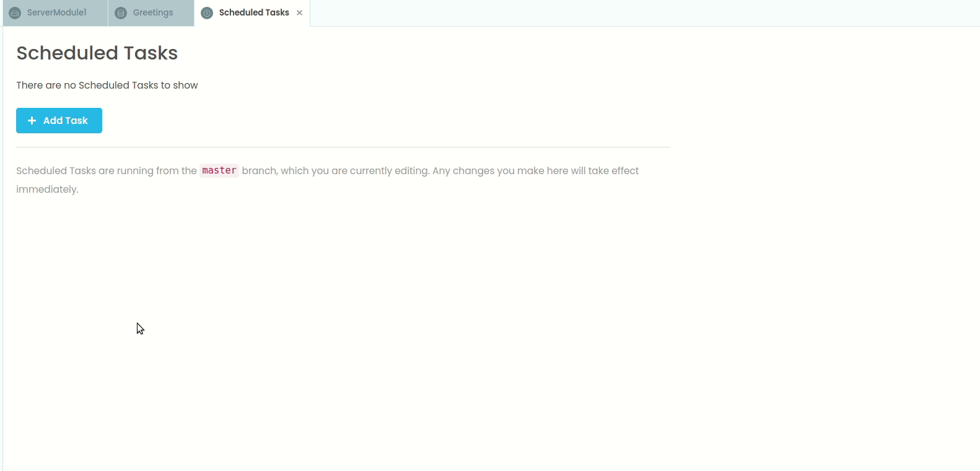This screenshot has width=980, height=471.
Task: Click the Greetings tab icon
Action: click(x=121, y=13)
